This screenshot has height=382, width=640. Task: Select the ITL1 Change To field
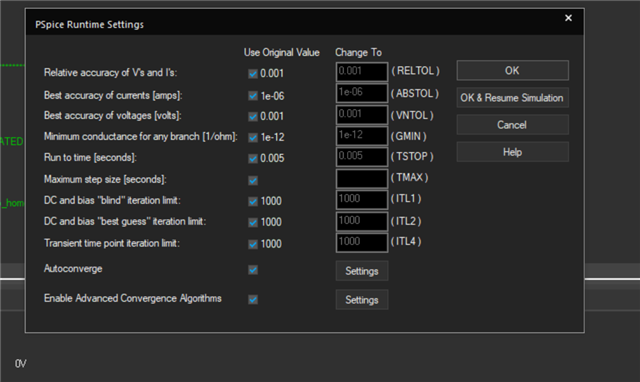362,200
